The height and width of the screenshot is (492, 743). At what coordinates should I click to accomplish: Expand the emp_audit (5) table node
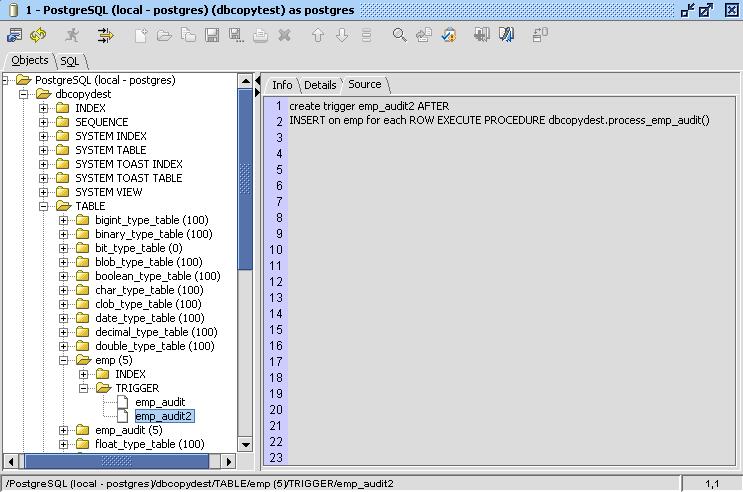[x=64, y=430]
